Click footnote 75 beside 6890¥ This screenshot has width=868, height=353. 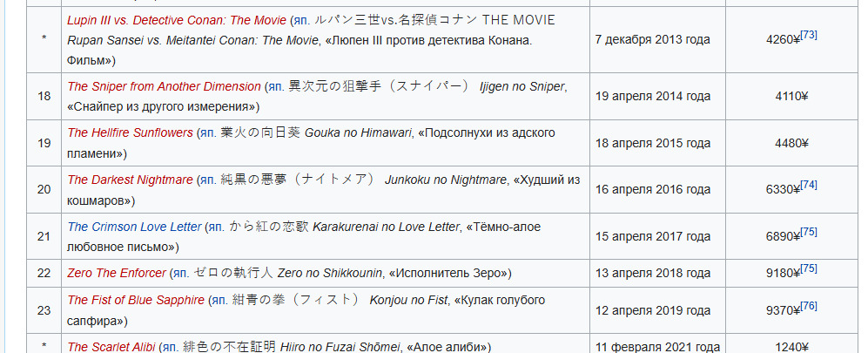coord(809,232)
